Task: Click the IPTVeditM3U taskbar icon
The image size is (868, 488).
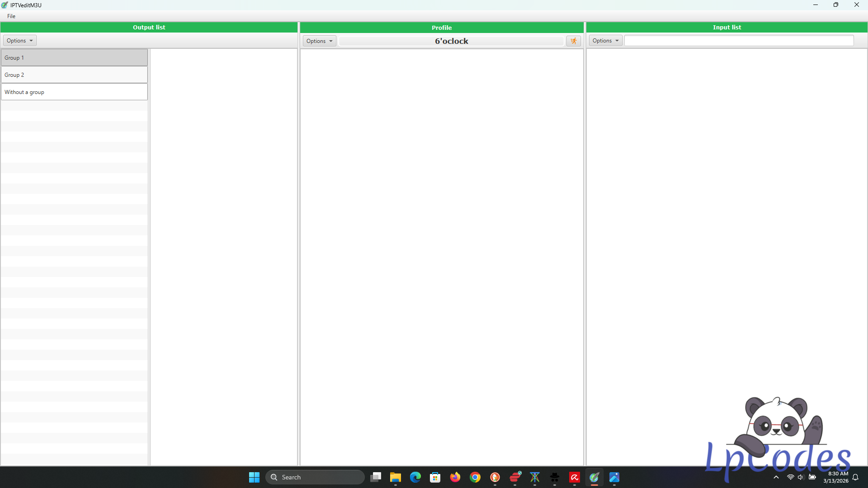Action: coord(594,477)
